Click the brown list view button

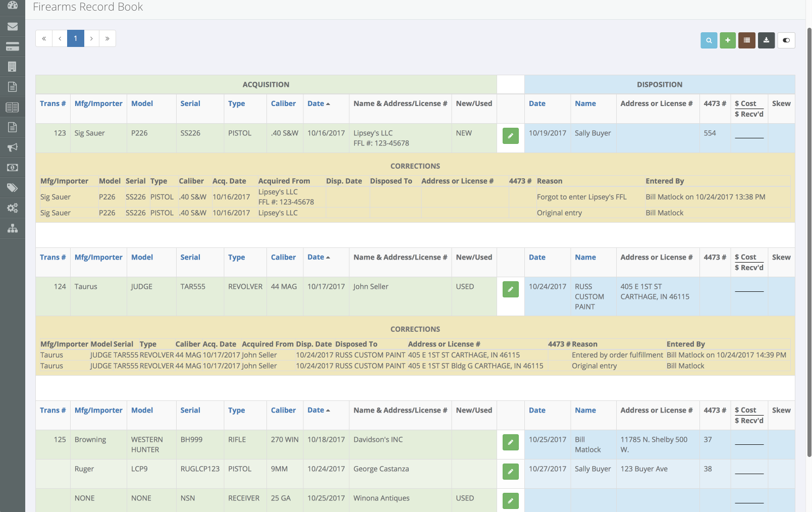click(x=747, y=40)
